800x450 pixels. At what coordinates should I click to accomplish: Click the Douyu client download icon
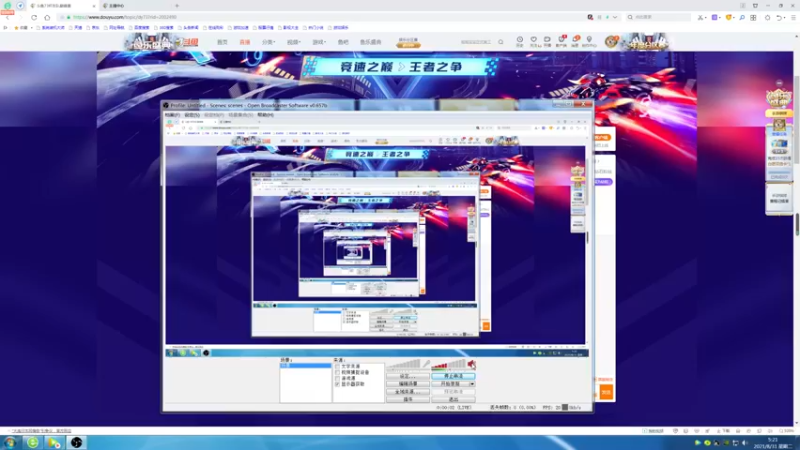(x=561, y=41)
